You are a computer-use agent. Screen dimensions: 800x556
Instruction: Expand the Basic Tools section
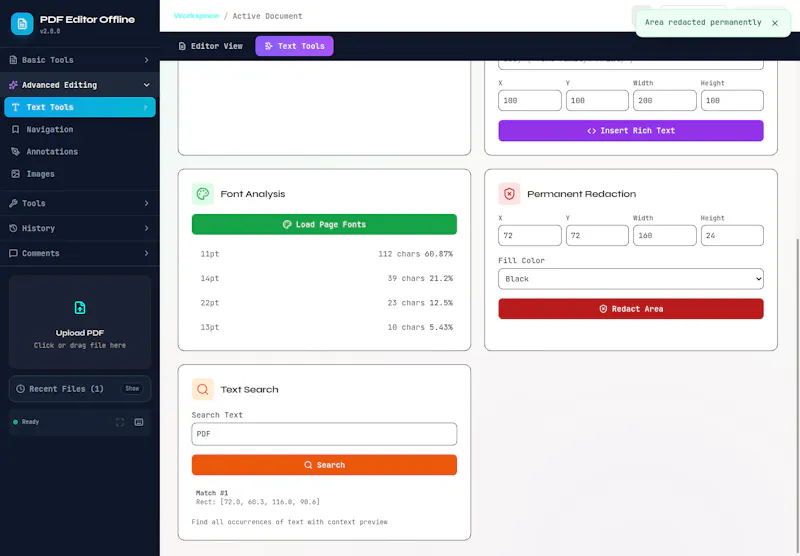(x=80, y=60)
